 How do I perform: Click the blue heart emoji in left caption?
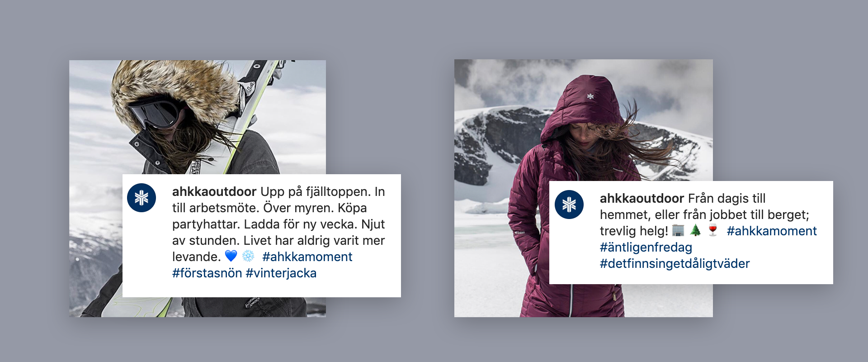[231, 256]
